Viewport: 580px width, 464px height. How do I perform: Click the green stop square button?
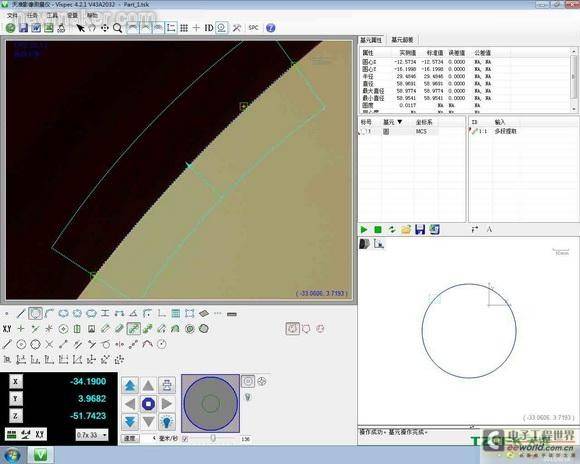coord(378,230)
